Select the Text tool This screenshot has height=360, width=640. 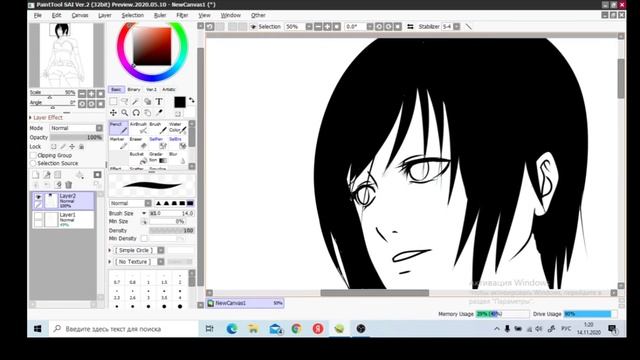pos(159,102)
